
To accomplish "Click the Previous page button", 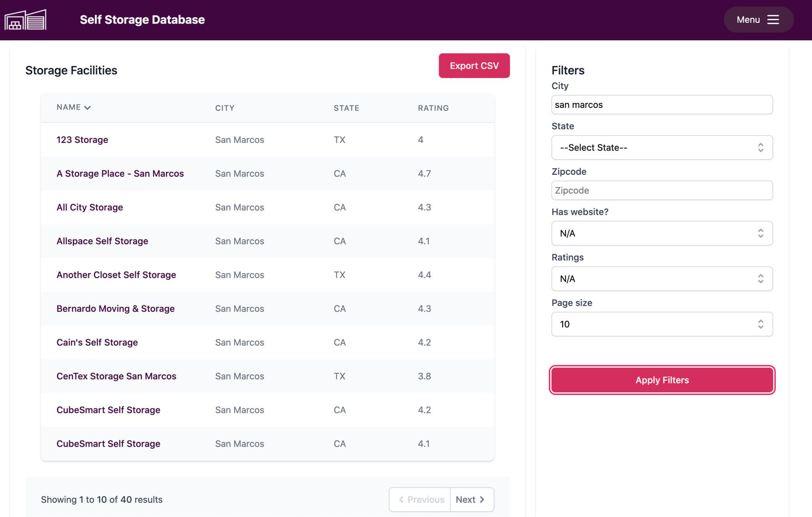I will 420,500.
